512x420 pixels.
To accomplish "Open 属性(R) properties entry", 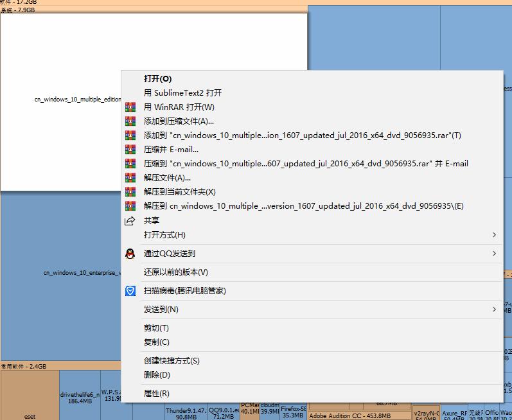I will click(x=312, y=394).
